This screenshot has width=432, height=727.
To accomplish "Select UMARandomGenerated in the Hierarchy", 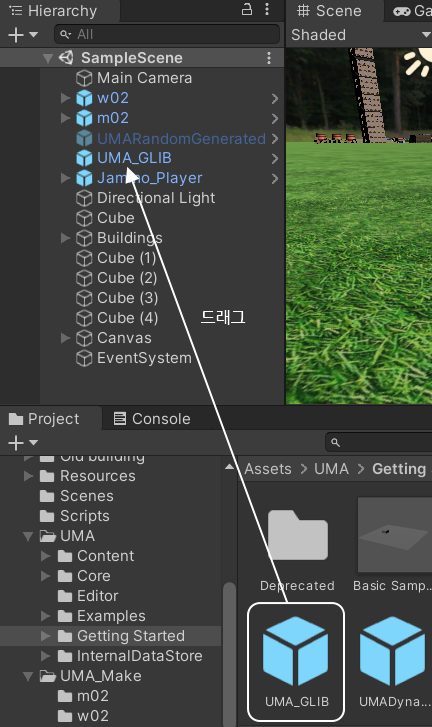I will point(181,139).
